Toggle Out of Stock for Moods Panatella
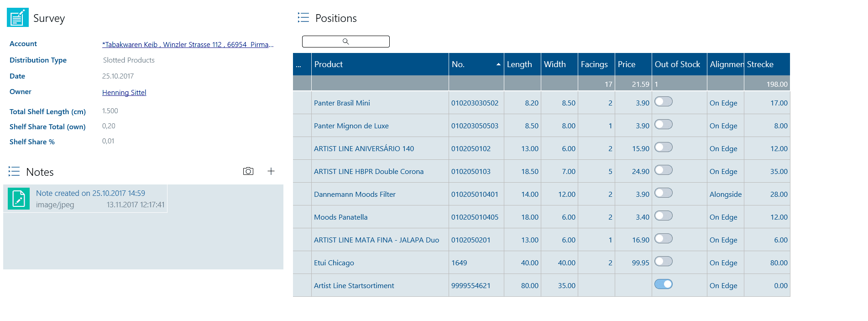The height and width of the screenshot is (321, 868). (664, 216)
